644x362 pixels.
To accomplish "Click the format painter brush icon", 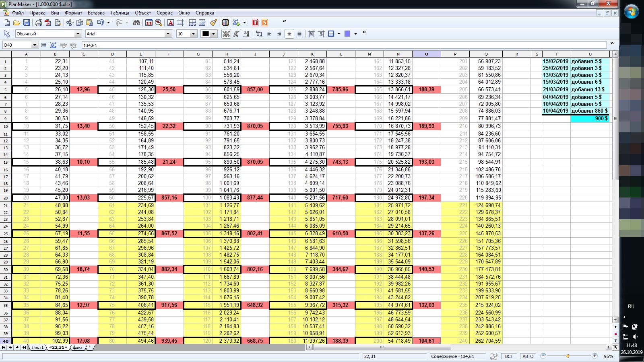I will 213,23.
